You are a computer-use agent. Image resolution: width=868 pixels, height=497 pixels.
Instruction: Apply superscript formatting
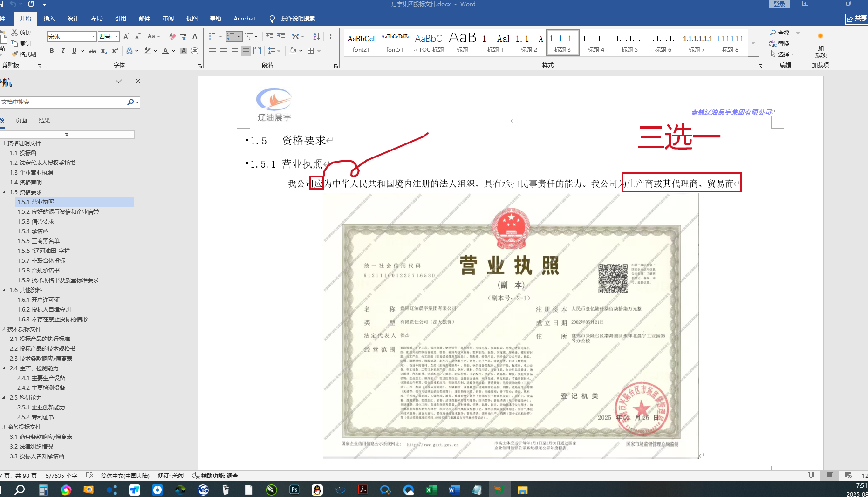(x=115, y=51)
